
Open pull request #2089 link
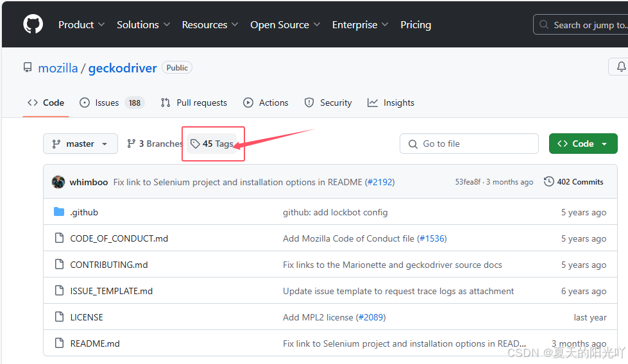[371, 317]
